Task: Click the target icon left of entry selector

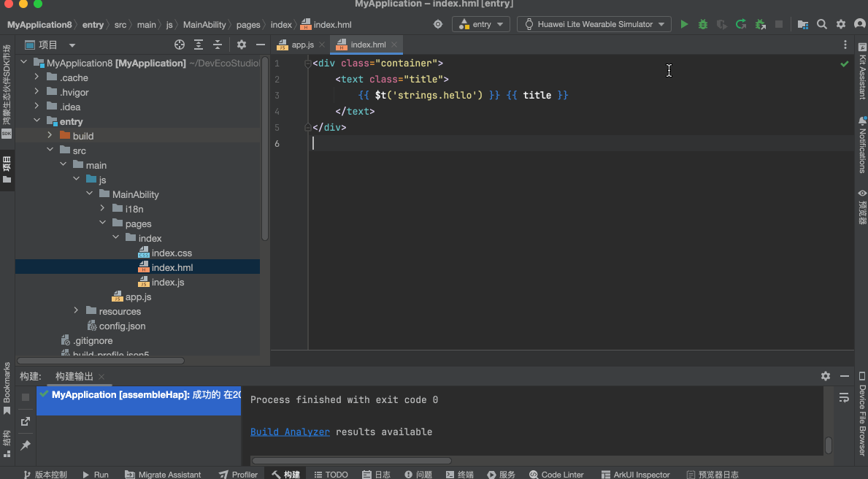Action: [x=438, y=24]
